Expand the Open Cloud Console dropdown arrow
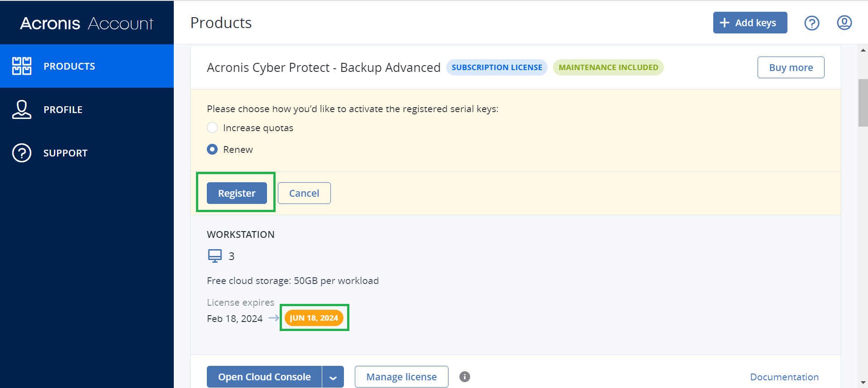 coord(333,377)
